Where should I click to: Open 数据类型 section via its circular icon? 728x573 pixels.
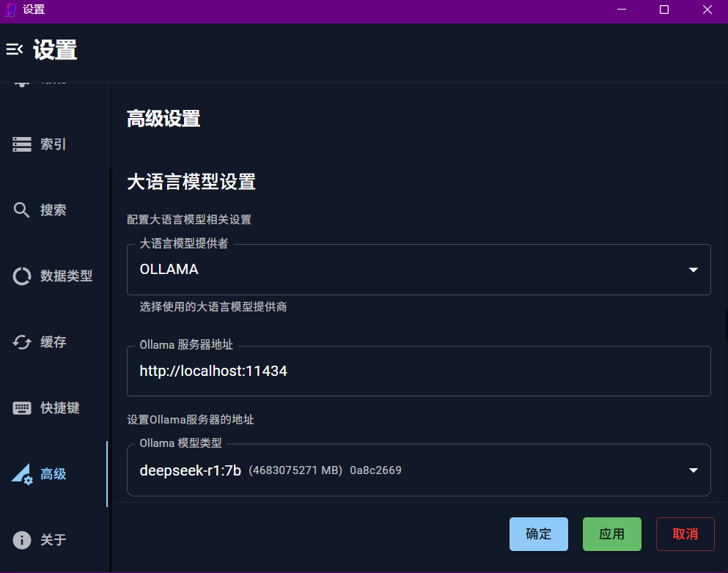click(x=21, y=276)
